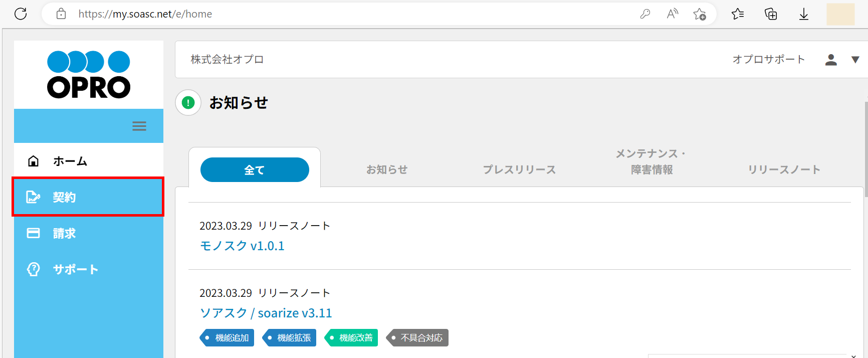Add this page to browser favorites
Image resolution: width=868 pixels, height=358 pixels.
700,14
